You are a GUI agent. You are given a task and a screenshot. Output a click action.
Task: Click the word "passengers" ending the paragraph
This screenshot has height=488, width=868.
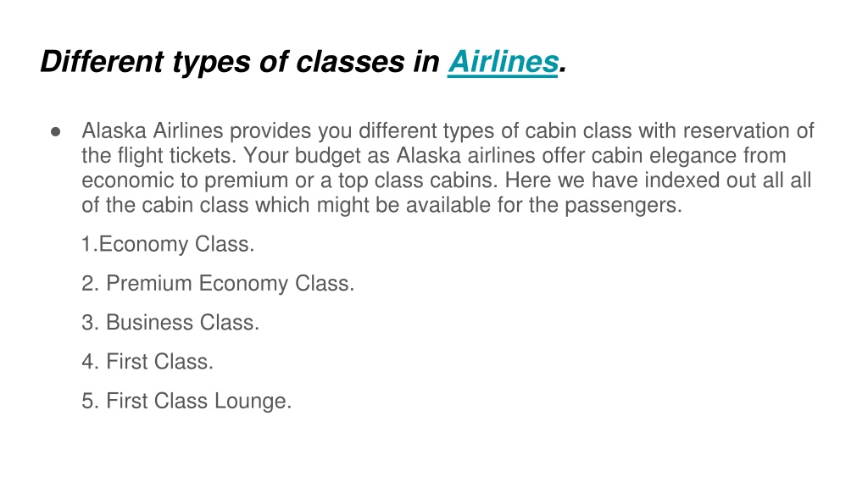click(623, 206)
